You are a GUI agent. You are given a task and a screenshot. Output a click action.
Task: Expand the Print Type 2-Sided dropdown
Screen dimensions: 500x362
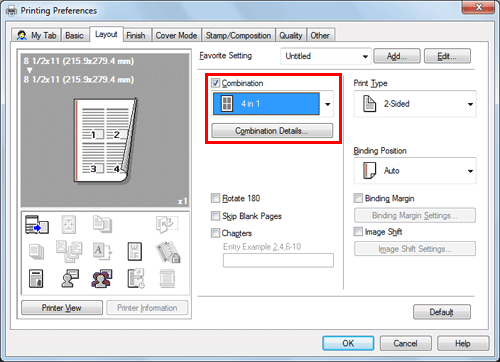[415, 104]
